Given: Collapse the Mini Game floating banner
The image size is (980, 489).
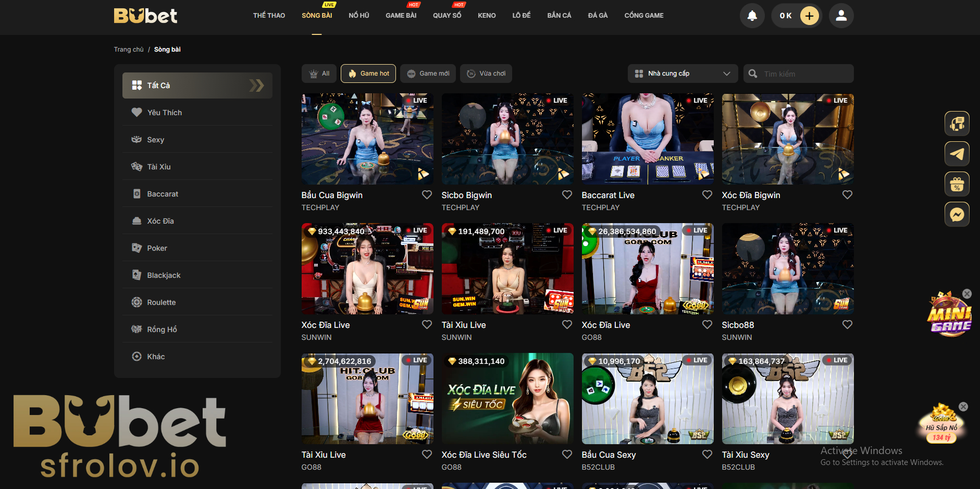Looking at the screenshot, I should click(967, 294).
